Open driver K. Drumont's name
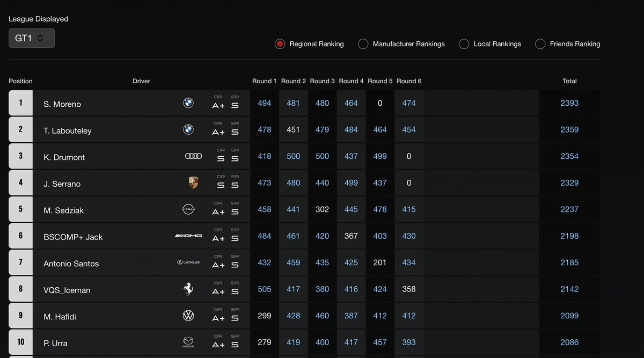644x358 pixels. pyautogui.click(x=64, y=157)
